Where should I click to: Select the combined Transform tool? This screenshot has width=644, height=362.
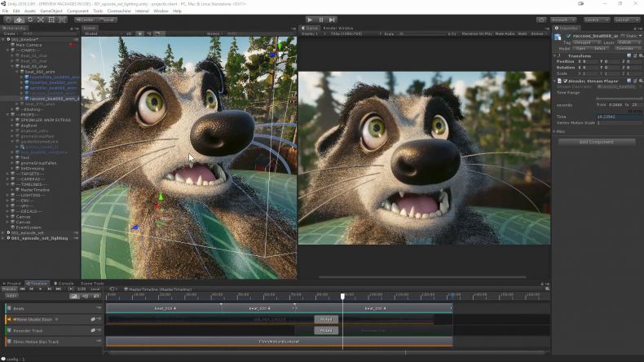pos(62,20)
